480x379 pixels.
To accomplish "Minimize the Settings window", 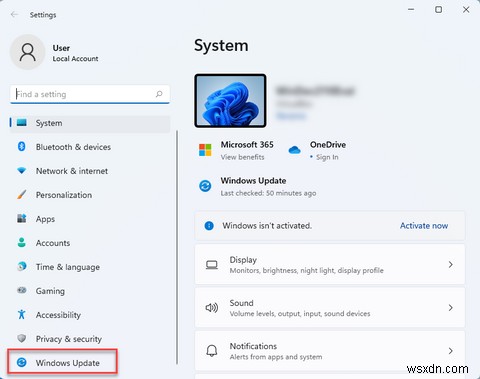I will click(411, 10).
